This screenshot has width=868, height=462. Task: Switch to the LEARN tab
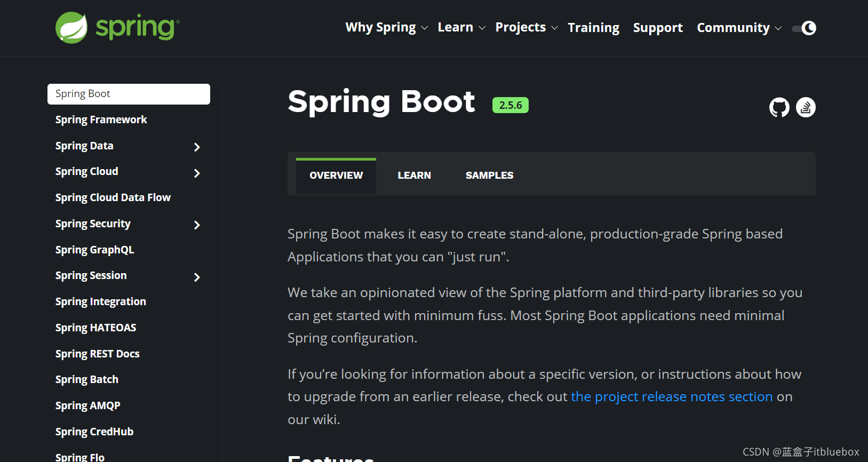pos(414,176)
